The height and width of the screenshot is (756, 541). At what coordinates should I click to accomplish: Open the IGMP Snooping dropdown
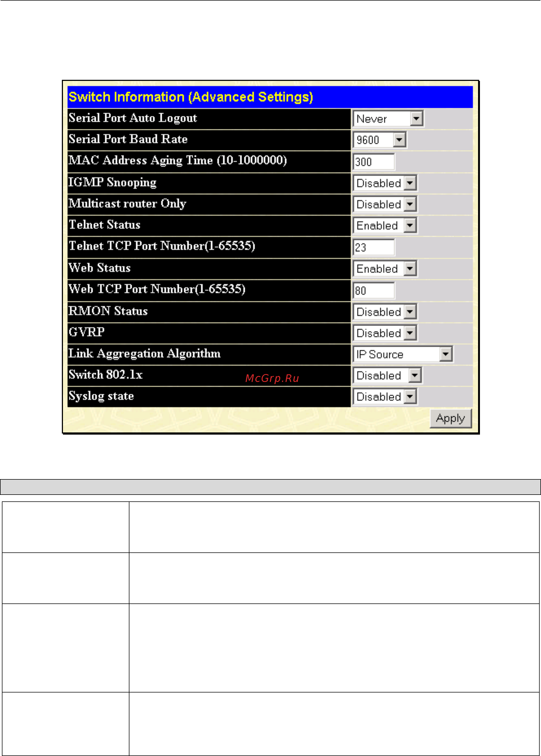(x=385, y=183)
